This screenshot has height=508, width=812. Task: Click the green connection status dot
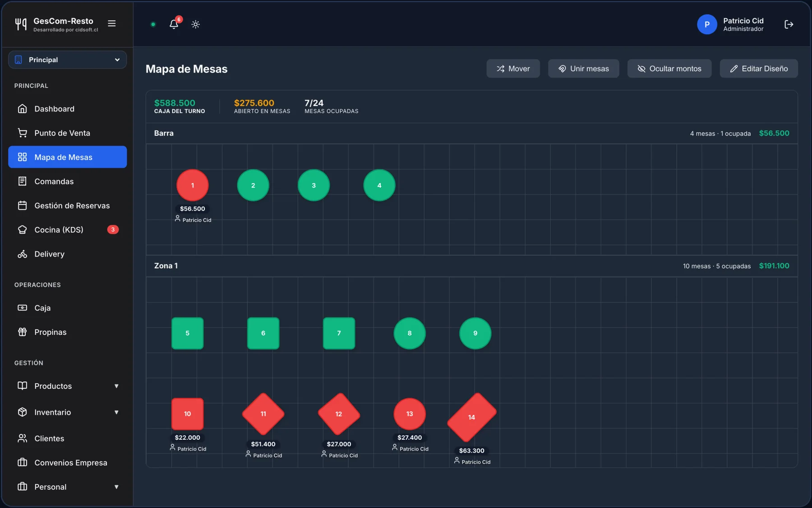pyautogui.click(x=153, y=24)
